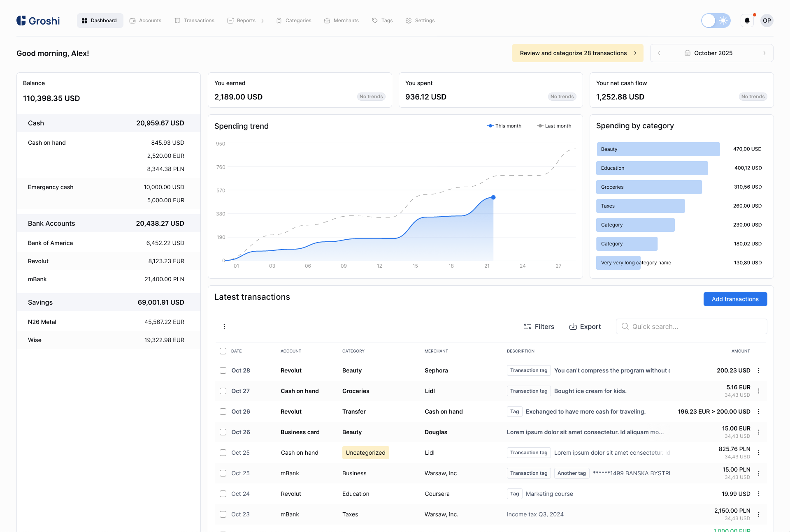
Task: Select the Oct 24 Coursera row checkbox
Action: pyautogui.click(x=223, y=494)
